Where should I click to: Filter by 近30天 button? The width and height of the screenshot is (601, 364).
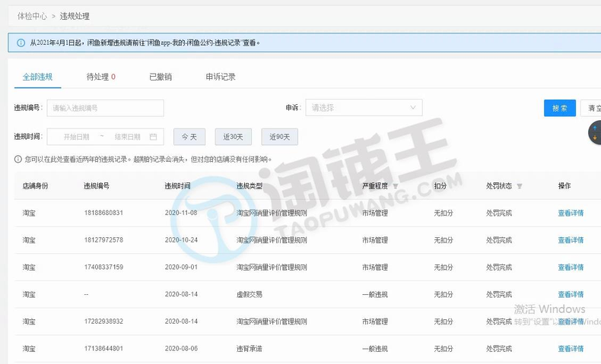click(x=233, y=137)
